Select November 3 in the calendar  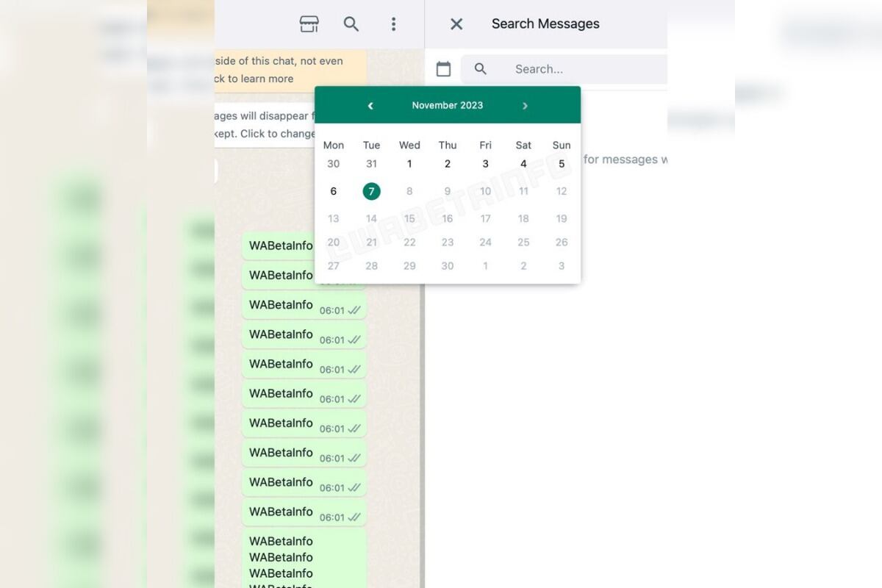pyautogui.click(x=485, y=164)
